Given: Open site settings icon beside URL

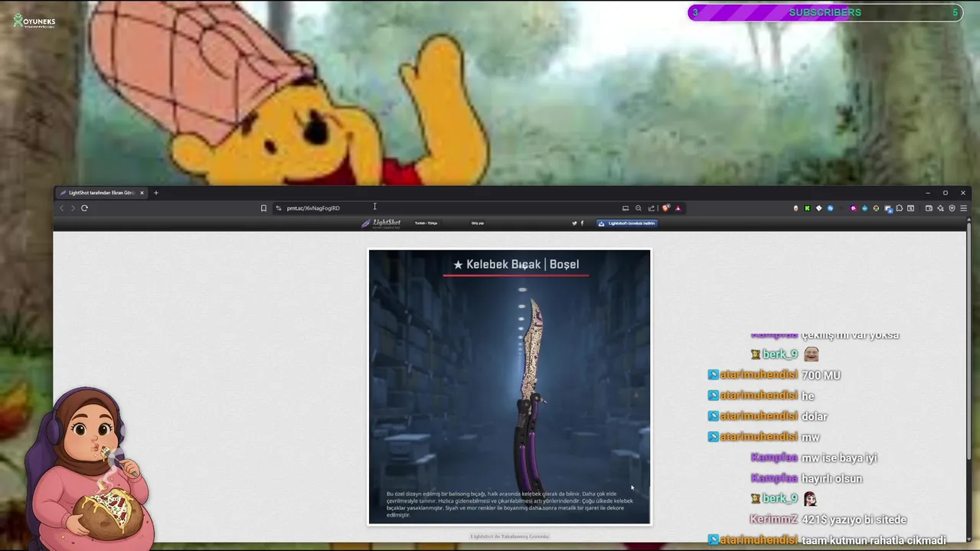Looking at the screenshot, I should click(x=279, y=208).
